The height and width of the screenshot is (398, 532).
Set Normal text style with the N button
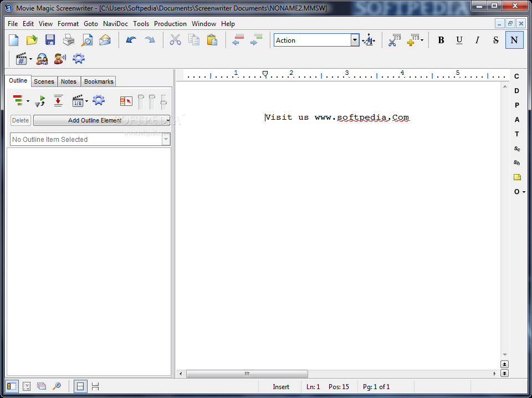click(x=514, y=40)
